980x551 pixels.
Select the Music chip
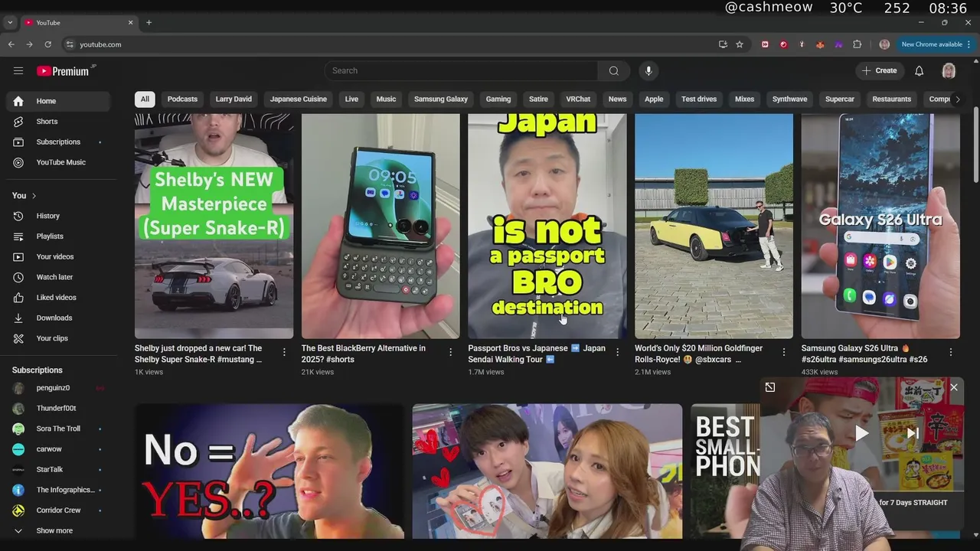(386, 99)
